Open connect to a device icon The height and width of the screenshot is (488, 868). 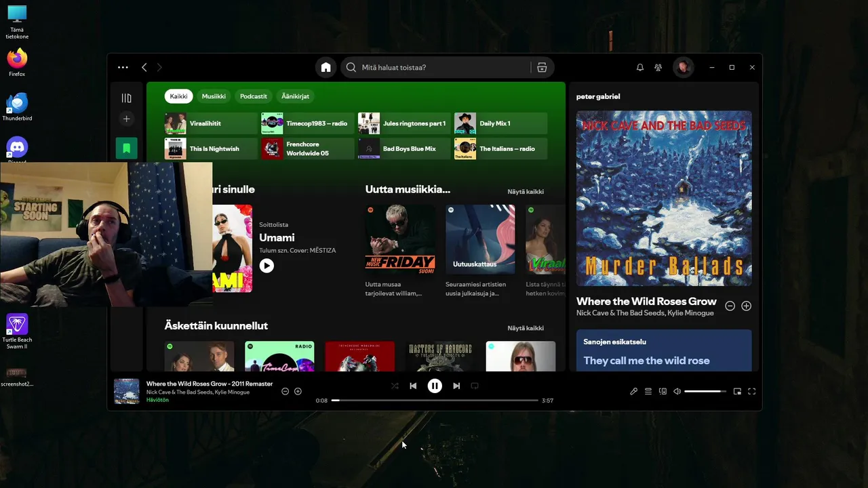[663, 391]
